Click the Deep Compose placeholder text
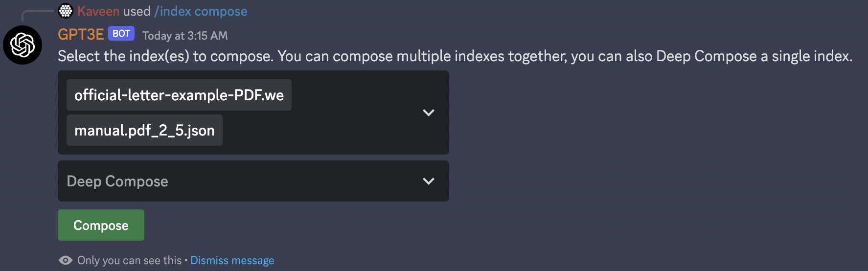868x271 pixels. [x=117, y=181]
